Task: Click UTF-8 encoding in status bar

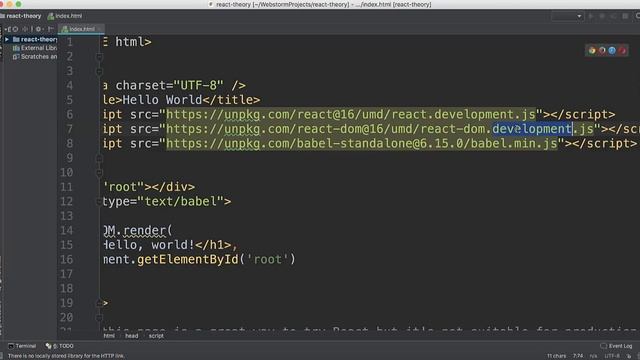Action: click(x=612, y=356)
